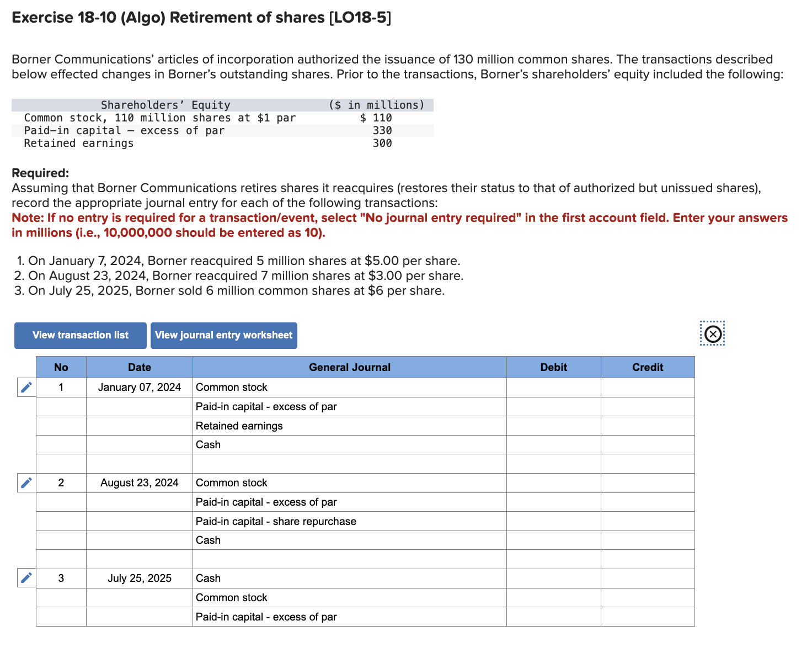Open the View journal entry worksheet
This screenshot has height=647, width=812.
coord(223,335)
